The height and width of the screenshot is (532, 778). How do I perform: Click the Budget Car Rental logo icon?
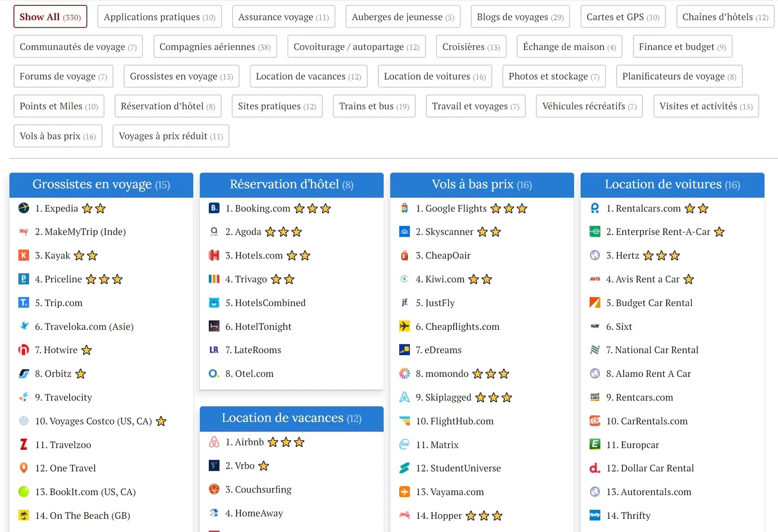(x=595, y=303)
